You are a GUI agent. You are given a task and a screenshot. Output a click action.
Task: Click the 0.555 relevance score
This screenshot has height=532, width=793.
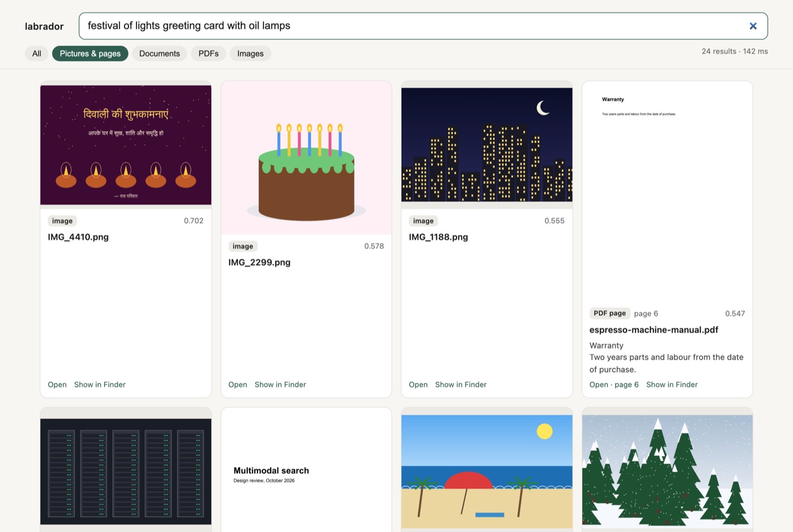[x=555, y=221]
